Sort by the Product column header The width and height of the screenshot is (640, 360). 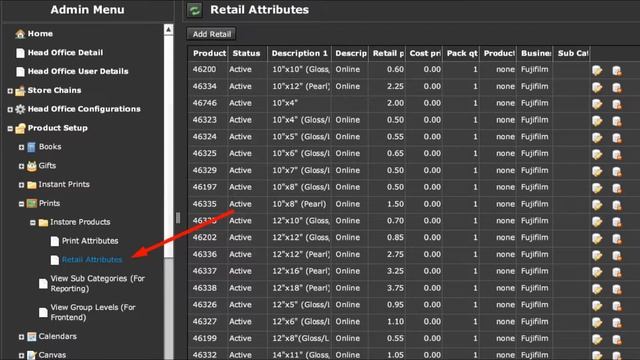[x=208, y=53]
